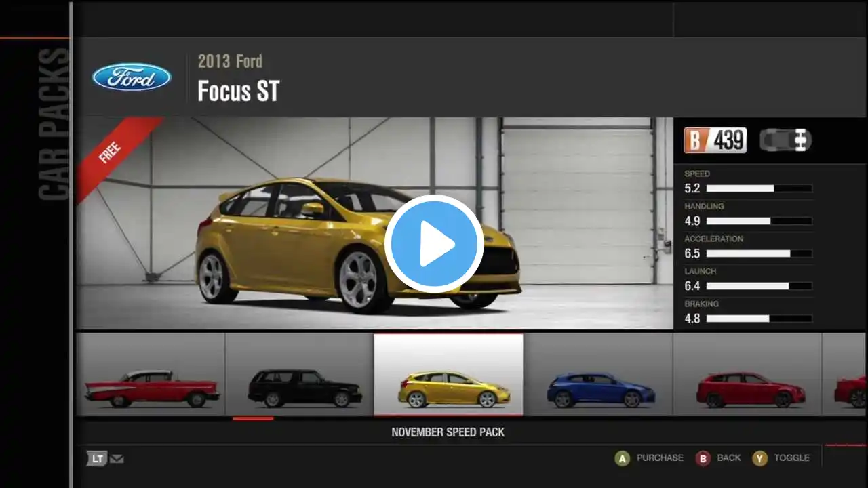
Task: Click the Ford oval logo
Action: (x=132, y=77)
